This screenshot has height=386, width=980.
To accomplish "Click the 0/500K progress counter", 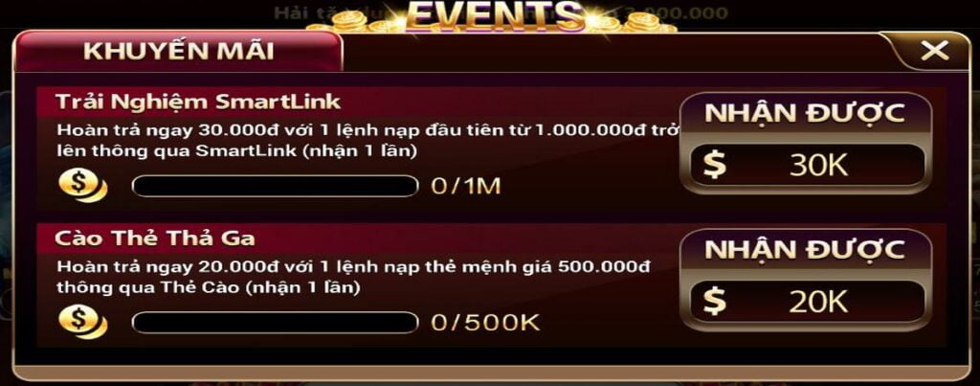I will click(485, 323).
